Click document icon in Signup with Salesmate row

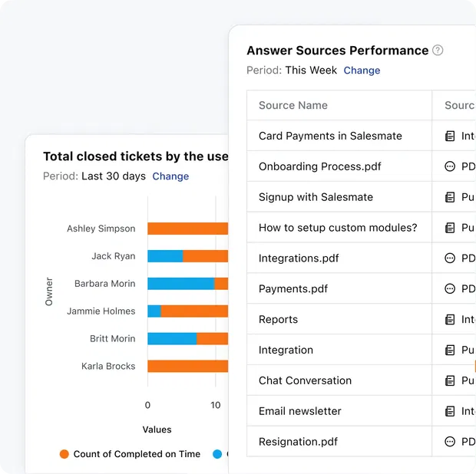click(450, 197)
